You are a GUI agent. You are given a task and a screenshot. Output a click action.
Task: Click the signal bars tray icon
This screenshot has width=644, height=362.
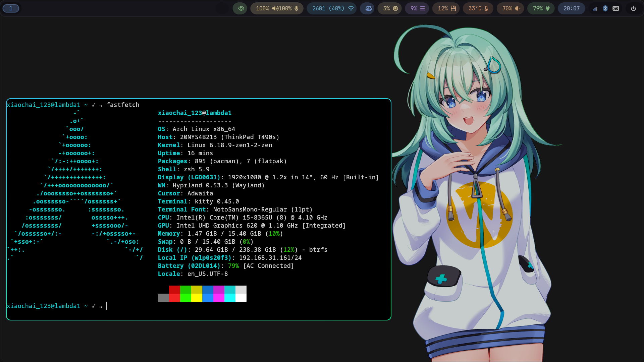coord(595,9)
